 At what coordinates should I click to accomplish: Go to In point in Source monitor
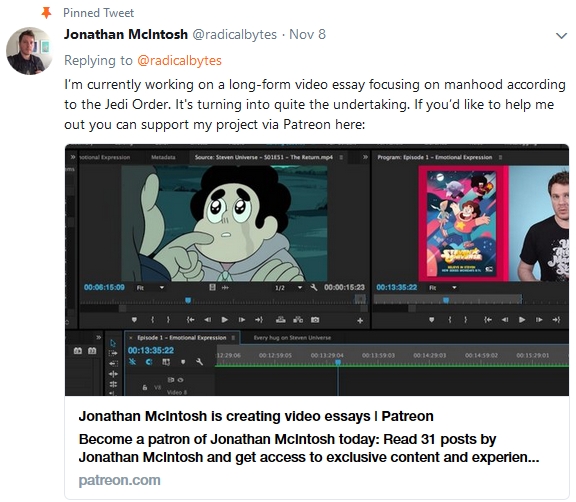(190, 320)
